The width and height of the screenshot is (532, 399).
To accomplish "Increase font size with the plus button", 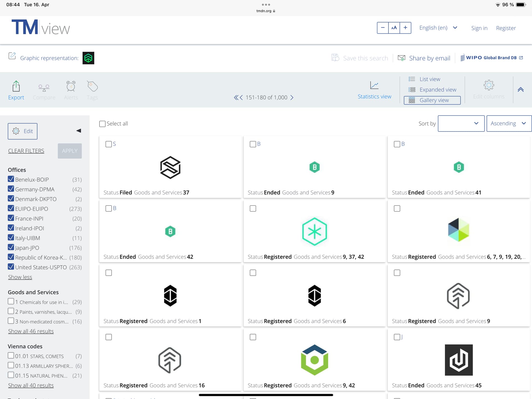I will coord(405,28).
